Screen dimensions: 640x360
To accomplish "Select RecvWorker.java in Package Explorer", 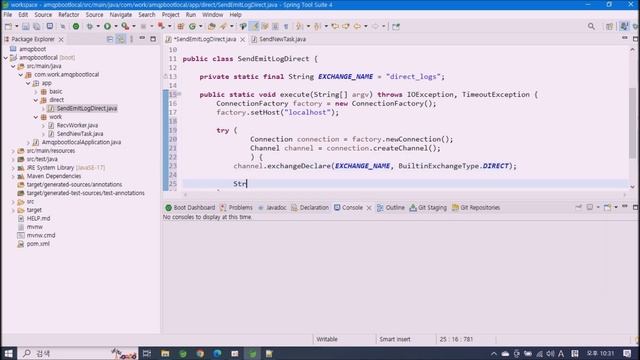I will pyautogui.click(x=77, y=125).
